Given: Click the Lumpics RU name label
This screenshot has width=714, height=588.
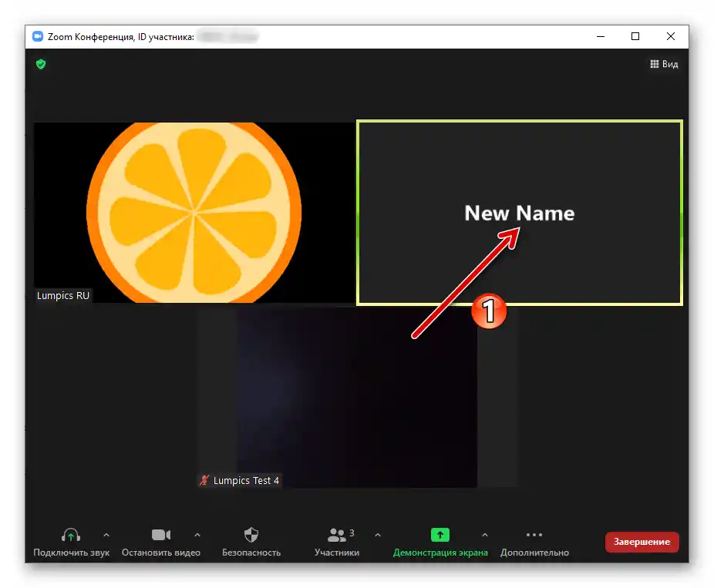Looking at the screenshot, I should click(63, 295).
